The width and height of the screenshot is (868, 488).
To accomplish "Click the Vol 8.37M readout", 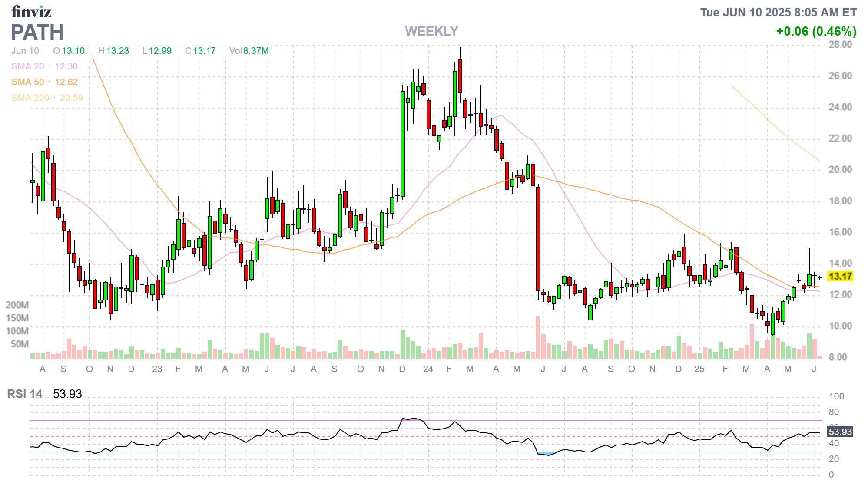I will pos(249,51).
